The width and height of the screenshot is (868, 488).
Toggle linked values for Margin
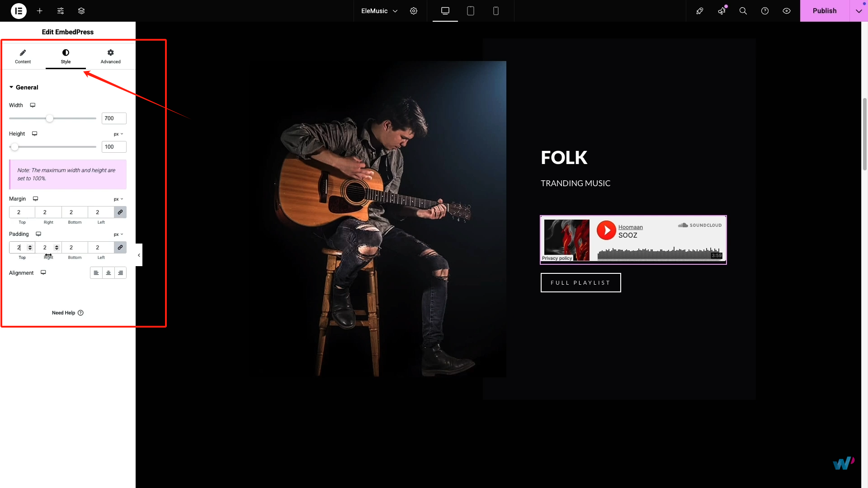pyautogui.click(x=120, y=212)
